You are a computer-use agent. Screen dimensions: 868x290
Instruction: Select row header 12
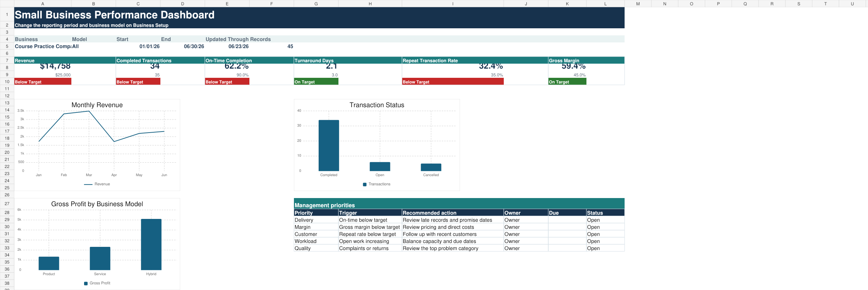(x=7, y=95)
